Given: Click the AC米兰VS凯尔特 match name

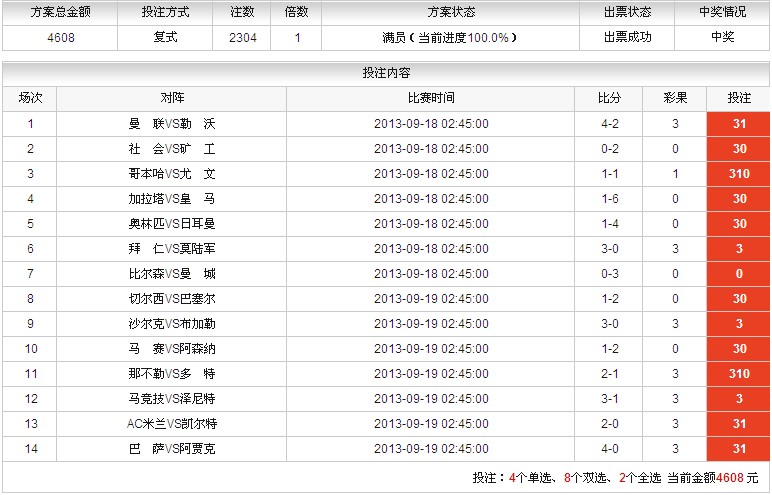Looking at the screenshot, I should coord(171,424).
